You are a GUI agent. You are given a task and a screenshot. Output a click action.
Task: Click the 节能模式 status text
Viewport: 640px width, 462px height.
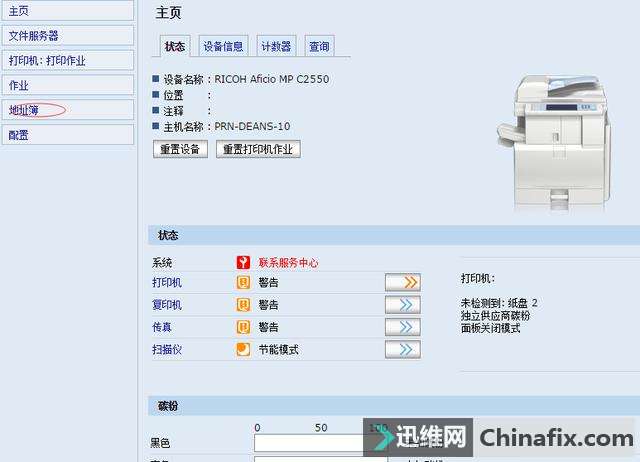click(278, 349)
